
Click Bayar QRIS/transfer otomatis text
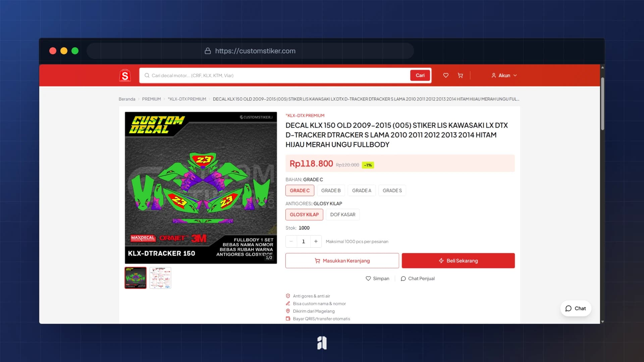[x=321, y=319]
